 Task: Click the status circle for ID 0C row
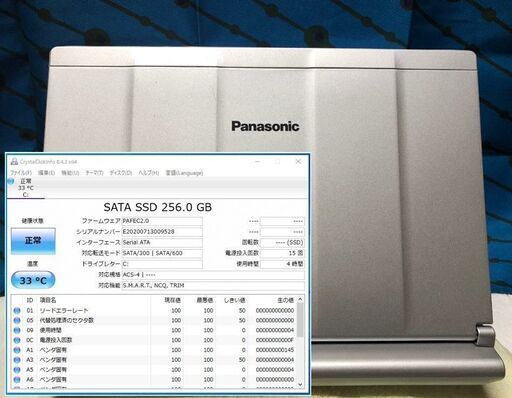[17, 340]
